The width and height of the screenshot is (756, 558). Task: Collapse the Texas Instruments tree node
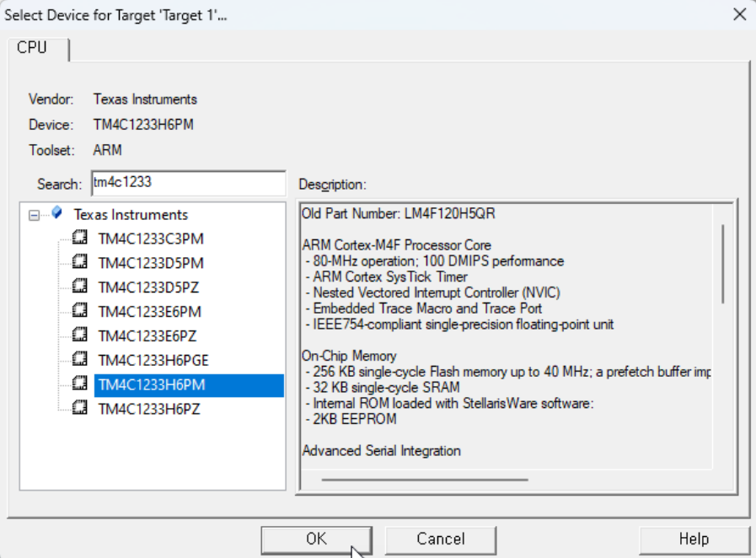click(34, 215)
